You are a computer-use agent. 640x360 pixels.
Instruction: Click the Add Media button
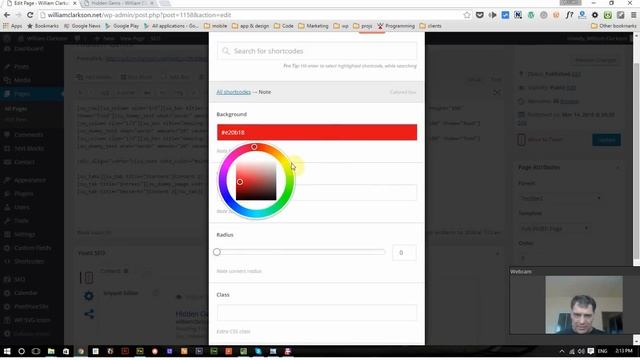(x=94, y=77)
